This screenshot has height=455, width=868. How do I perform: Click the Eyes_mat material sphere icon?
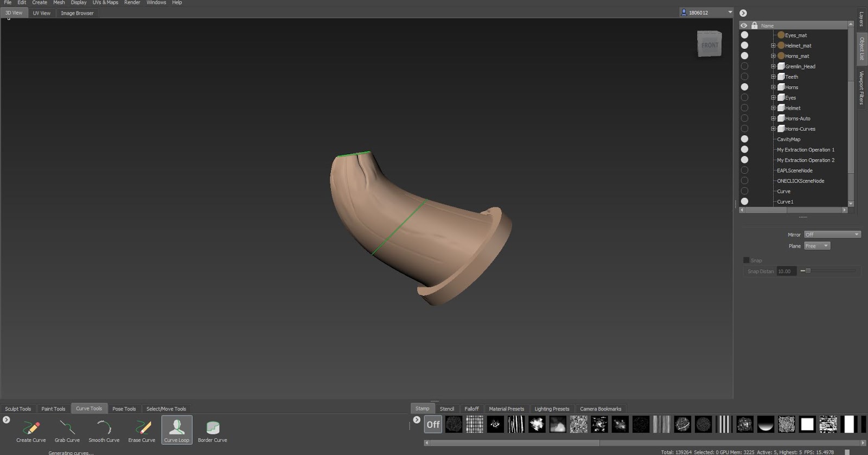click(x=781, y=35)
